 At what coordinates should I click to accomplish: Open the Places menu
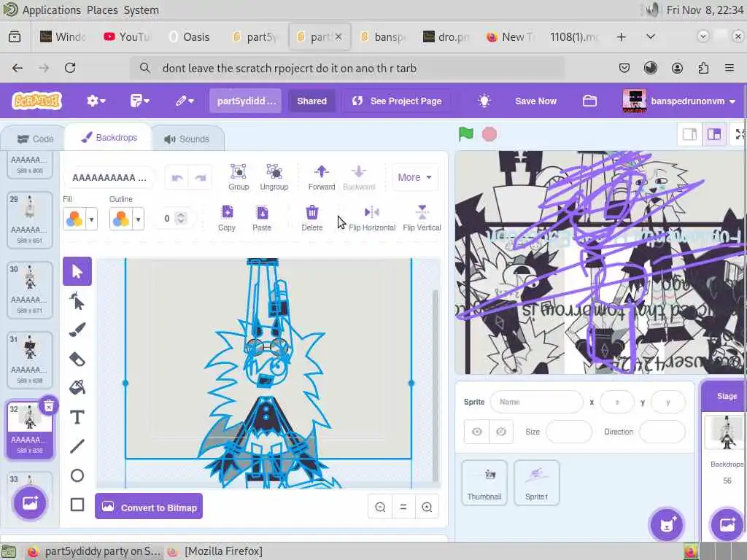point(102,10)
